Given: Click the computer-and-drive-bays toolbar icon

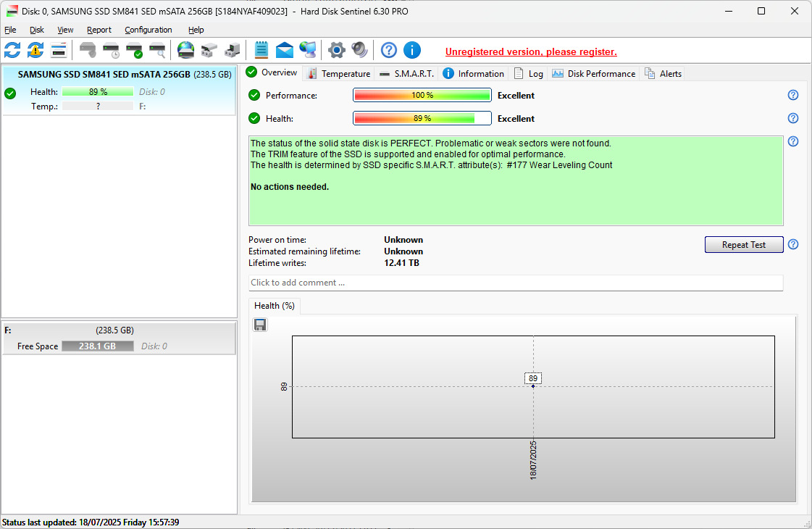Looking at the screenshot, I should (x=232, y=50).
